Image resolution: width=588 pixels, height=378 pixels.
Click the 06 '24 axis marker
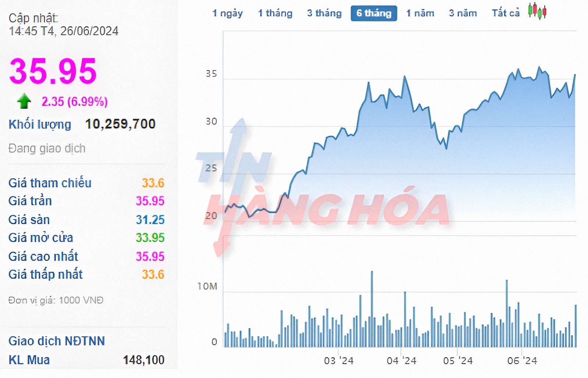click(x=522, y=360)
